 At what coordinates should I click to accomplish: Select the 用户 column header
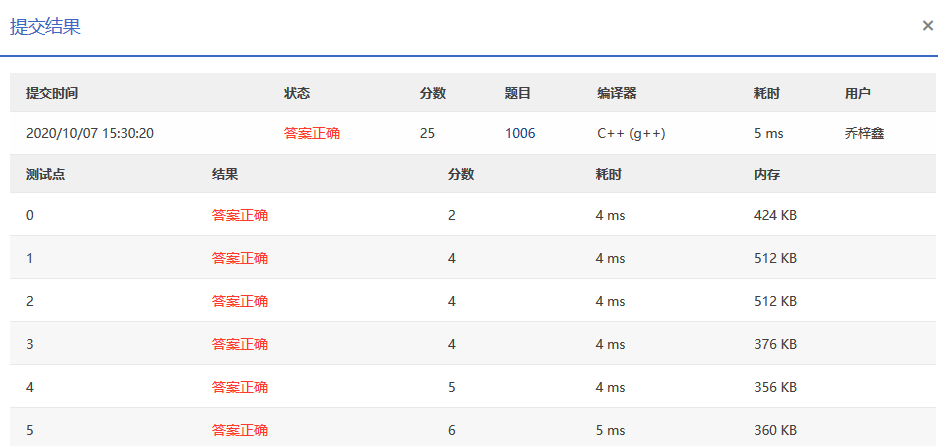click(857, 93)
